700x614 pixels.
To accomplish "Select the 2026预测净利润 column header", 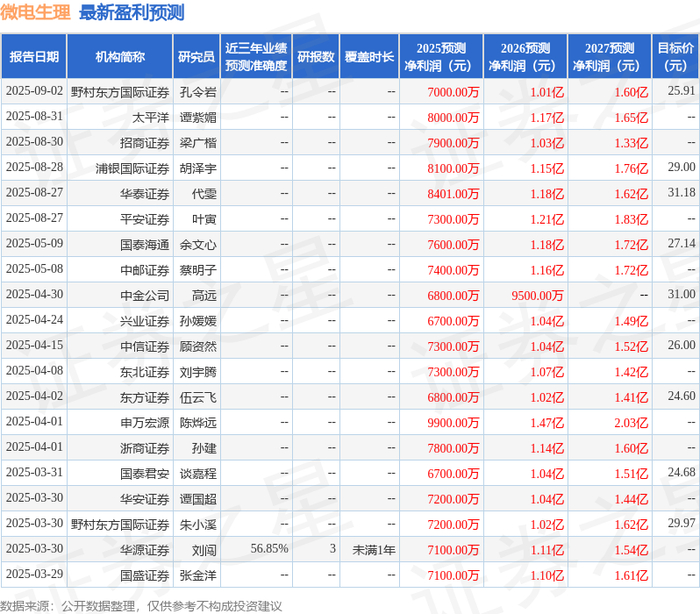I will point(525,57).
